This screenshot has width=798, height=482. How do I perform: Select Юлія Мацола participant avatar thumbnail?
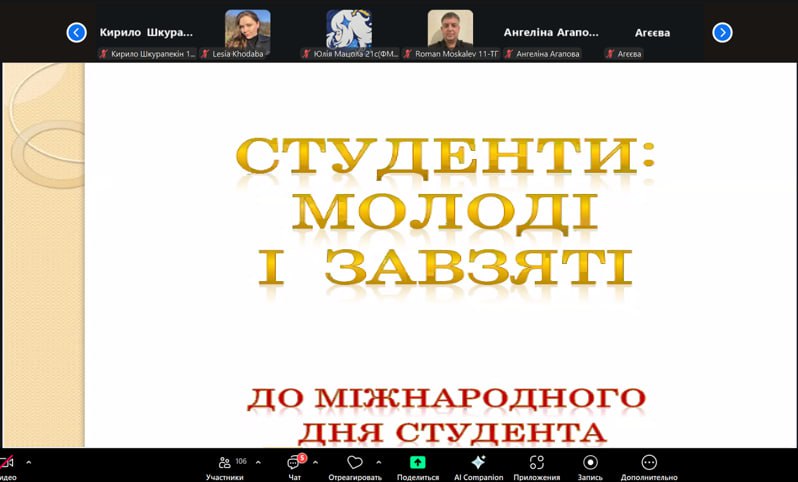(x=349, y=30)
